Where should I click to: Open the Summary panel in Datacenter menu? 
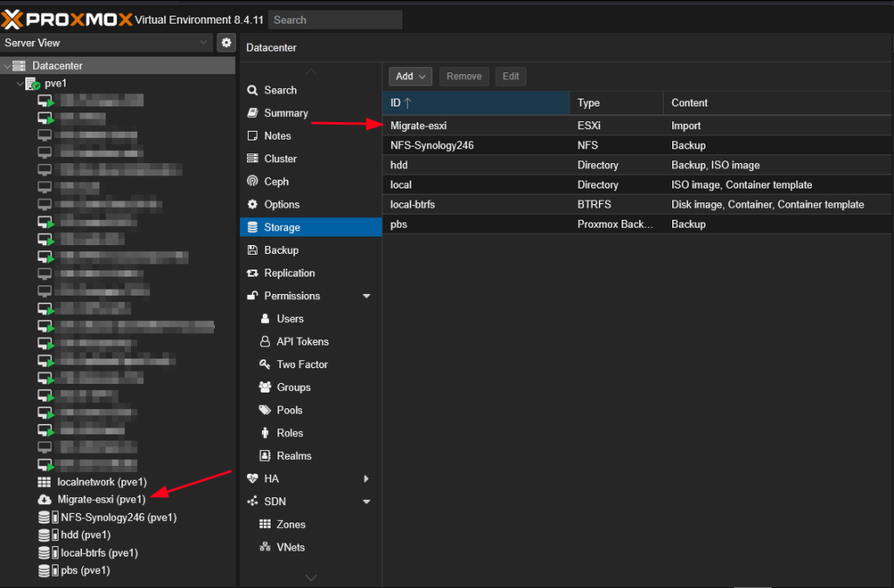pyautogui.click(x=254, y=113)
